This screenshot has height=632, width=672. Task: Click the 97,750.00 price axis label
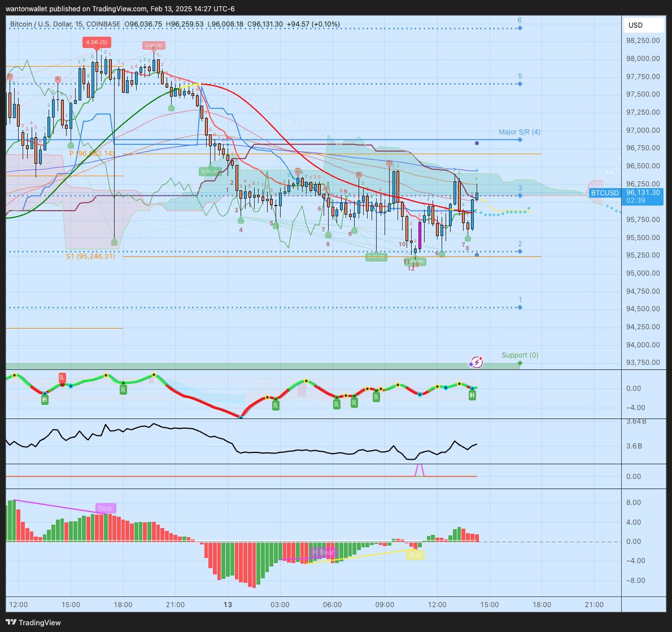pyautogui.click(x=643, y=76)
